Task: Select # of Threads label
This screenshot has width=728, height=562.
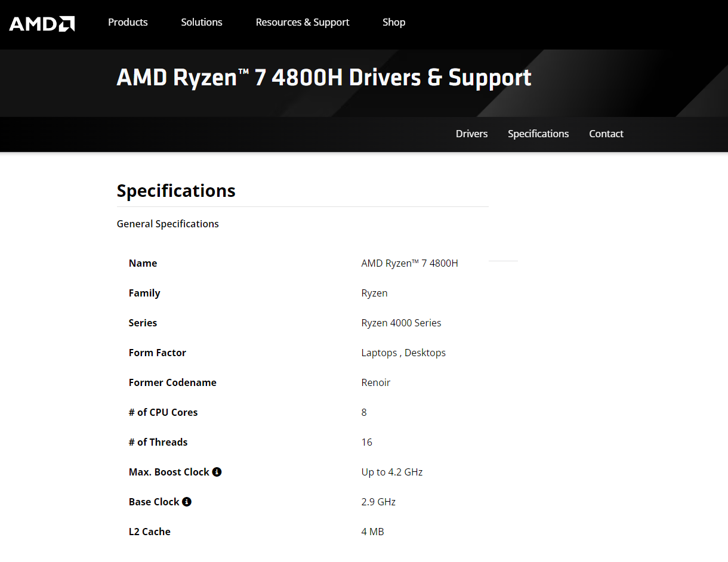Action: (158, 442)
